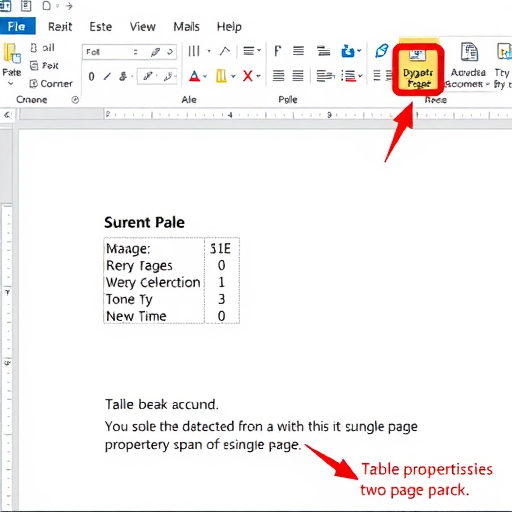The image size is (512, 512).
Task: Expand the font color dropdown arrow
Action: 205,76
